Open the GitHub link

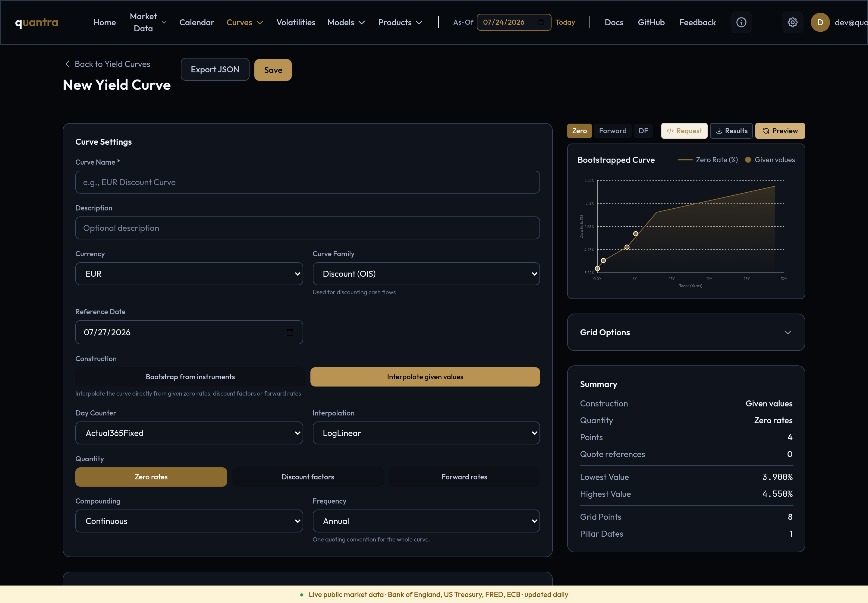point(651,22)
